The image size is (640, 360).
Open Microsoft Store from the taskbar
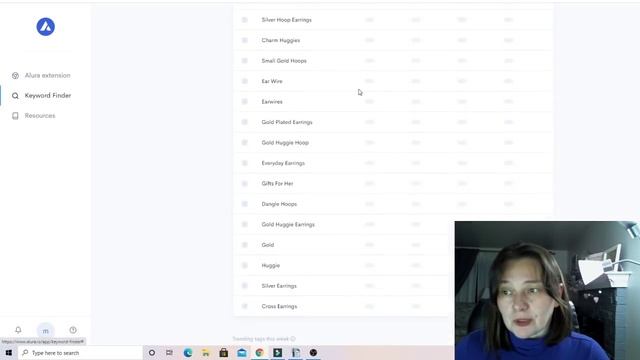(x=224, y=353)
